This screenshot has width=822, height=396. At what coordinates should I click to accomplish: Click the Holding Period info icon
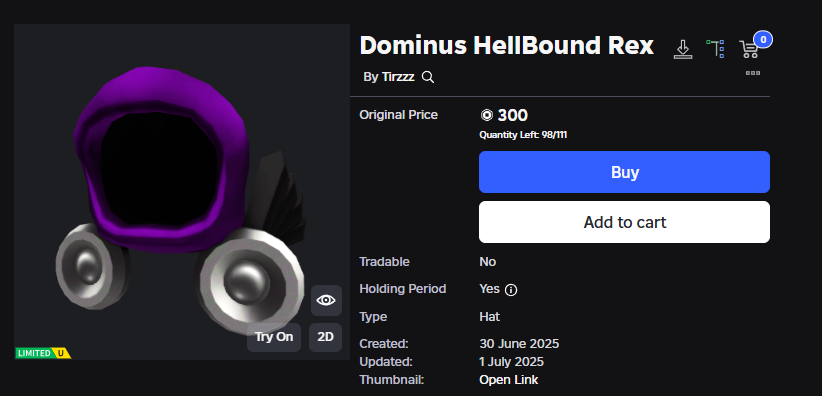point(511,290)
